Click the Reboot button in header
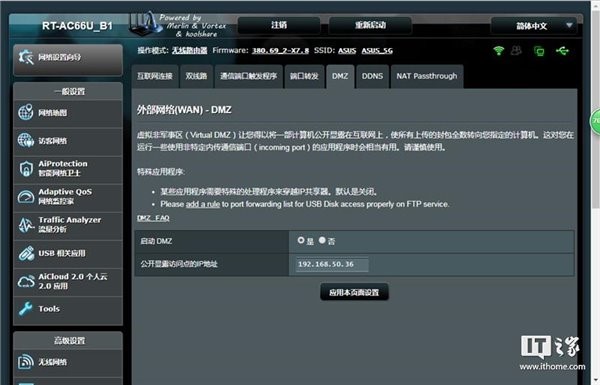 point(370,25)
